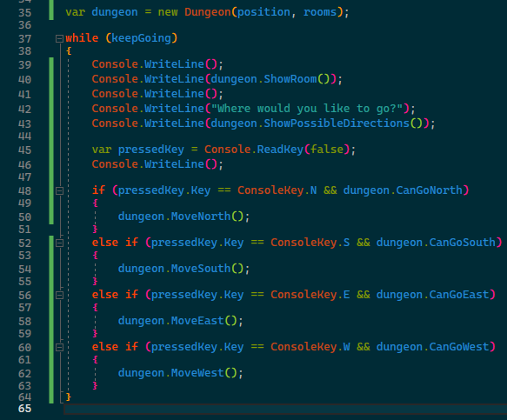The height and width of the screenshot is (420, 507).
Task: Click line number 52 in the gutter
Action: click(25, 243)
